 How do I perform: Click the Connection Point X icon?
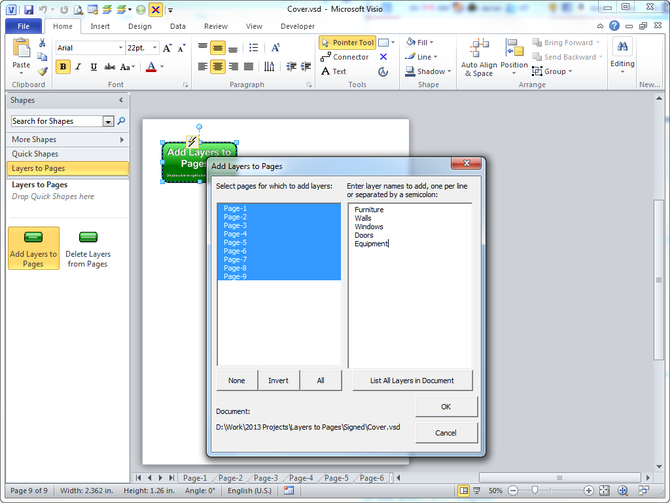pos(383,57)
